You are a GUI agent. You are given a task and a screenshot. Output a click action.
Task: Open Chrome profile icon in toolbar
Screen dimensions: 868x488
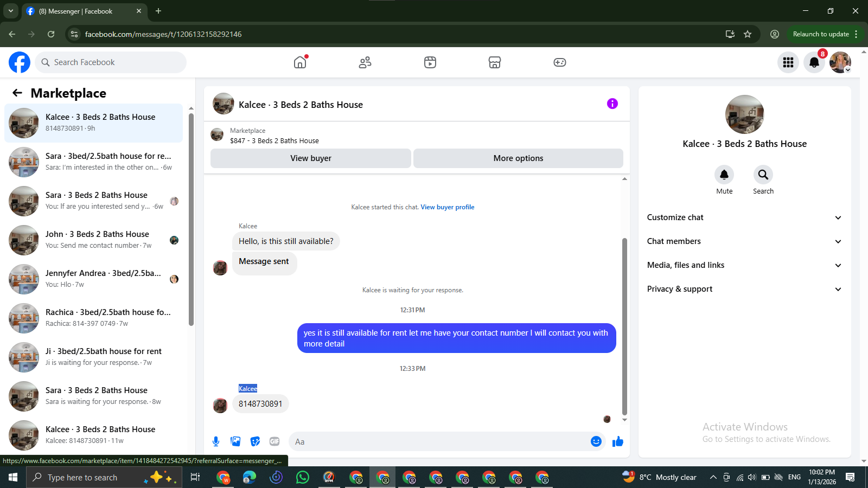pos(775,34)
